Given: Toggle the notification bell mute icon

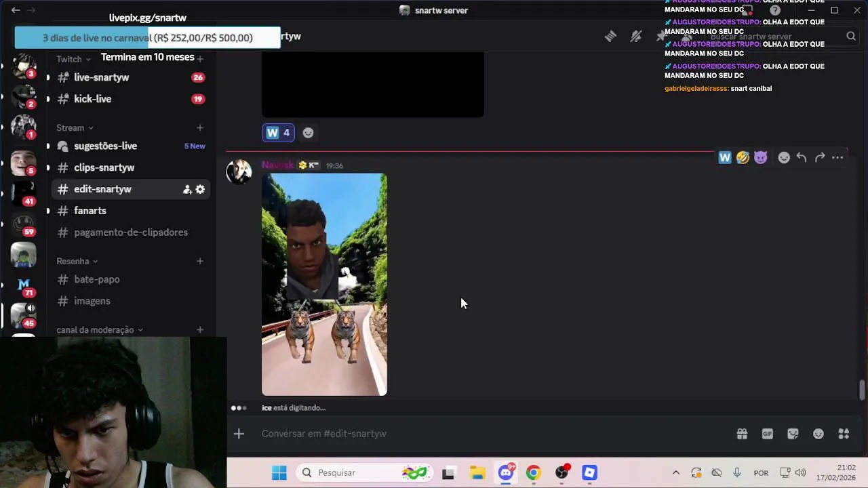Looking at the screenshot, I should [635, 37].
